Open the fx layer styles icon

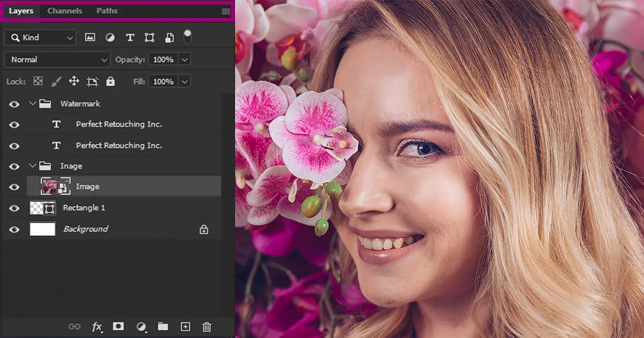(x=97, y=327)
